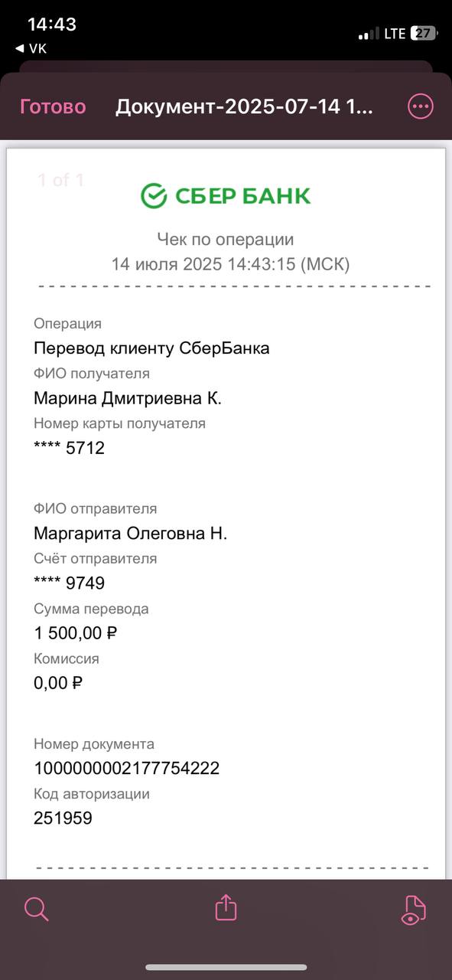Tap recipient card number **** 5712
The image size is (452, 980).
(69, 449)
